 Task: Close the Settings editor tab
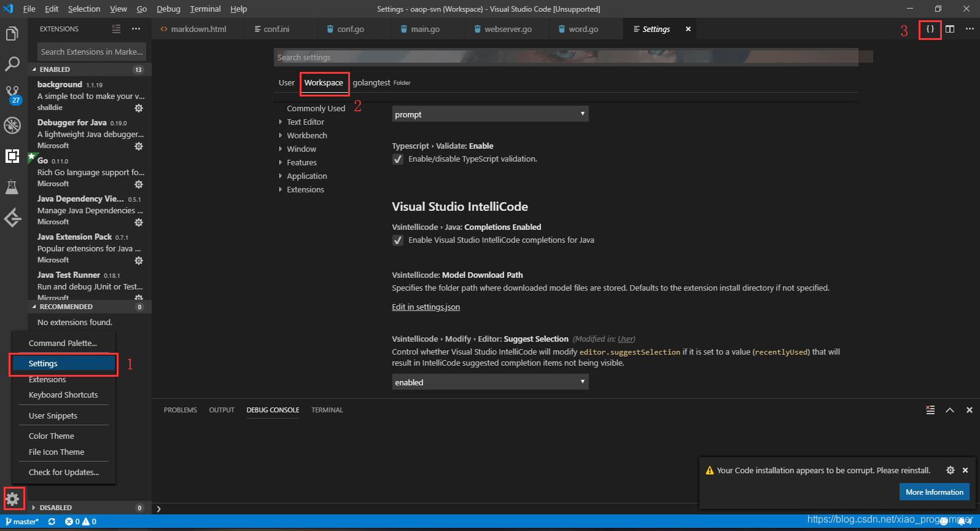click(688, 29)
